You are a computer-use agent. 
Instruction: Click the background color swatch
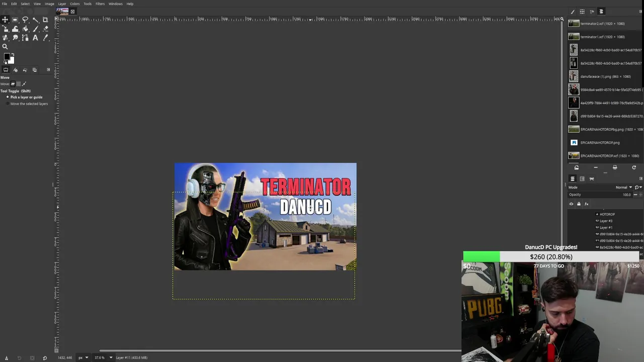tap(12, 60)
